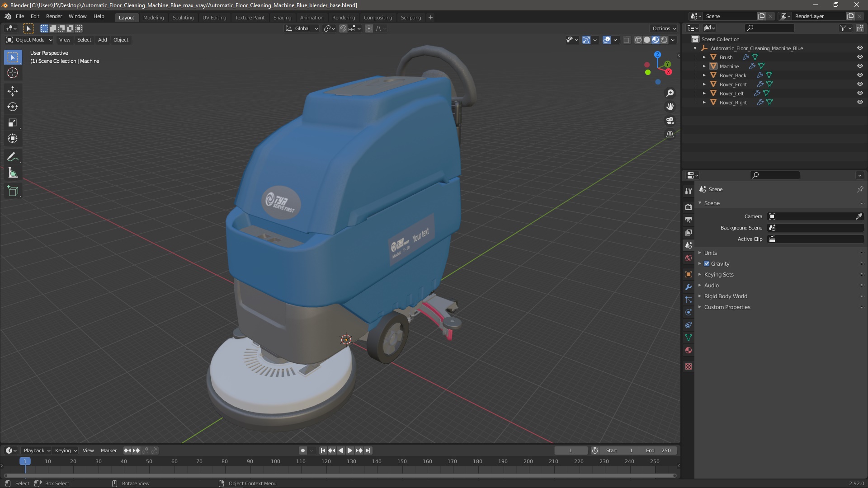
Task: Click the pan view hand icon
Action: pyautogui.click(x=670, y=107)
